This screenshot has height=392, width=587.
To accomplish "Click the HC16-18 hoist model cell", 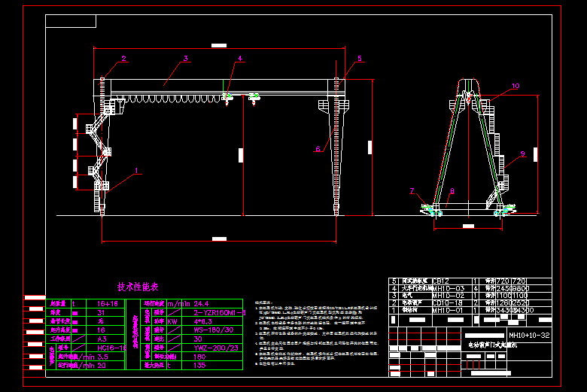I will coord(111,348).
